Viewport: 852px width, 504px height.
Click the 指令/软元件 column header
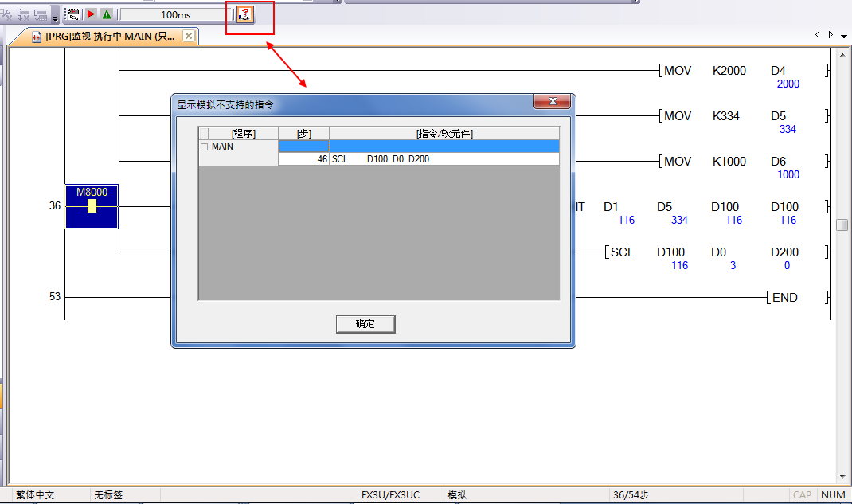(444, 133)
